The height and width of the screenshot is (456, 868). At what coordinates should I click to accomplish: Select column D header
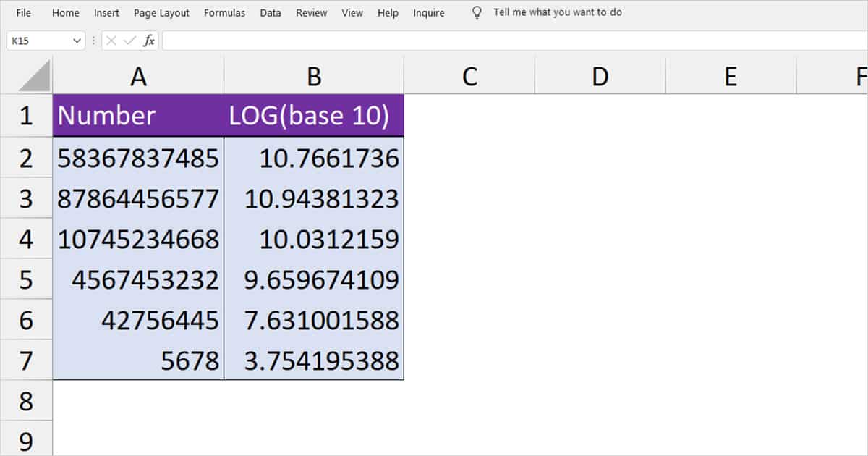(600, 76)
